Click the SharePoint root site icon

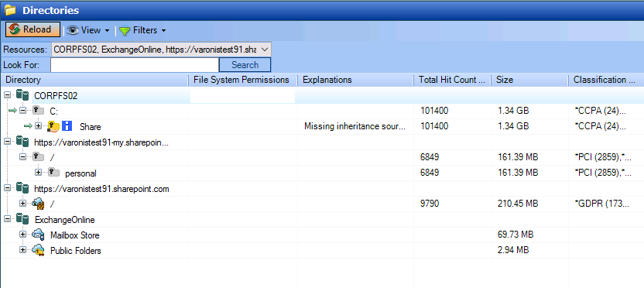click(x=38, y=204)
